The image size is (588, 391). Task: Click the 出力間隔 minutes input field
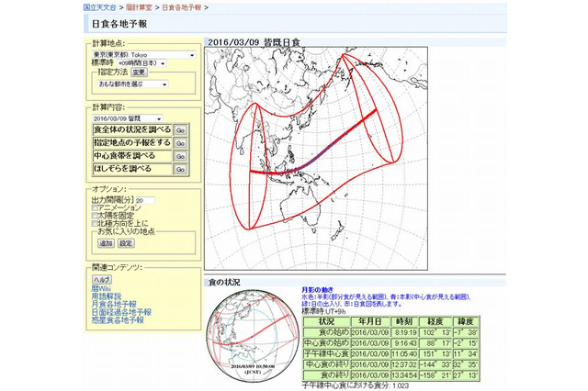[x=145, y=200]
